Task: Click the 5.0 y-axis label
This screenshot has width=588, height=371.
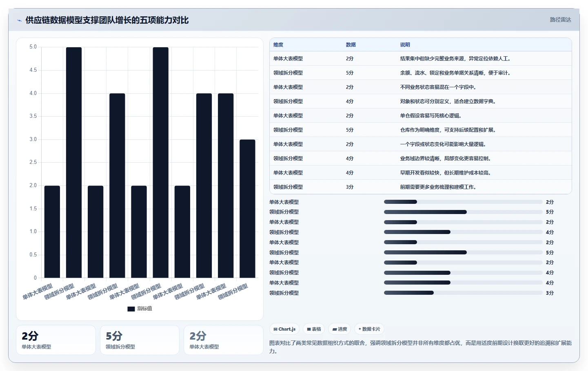Action: 33,47
